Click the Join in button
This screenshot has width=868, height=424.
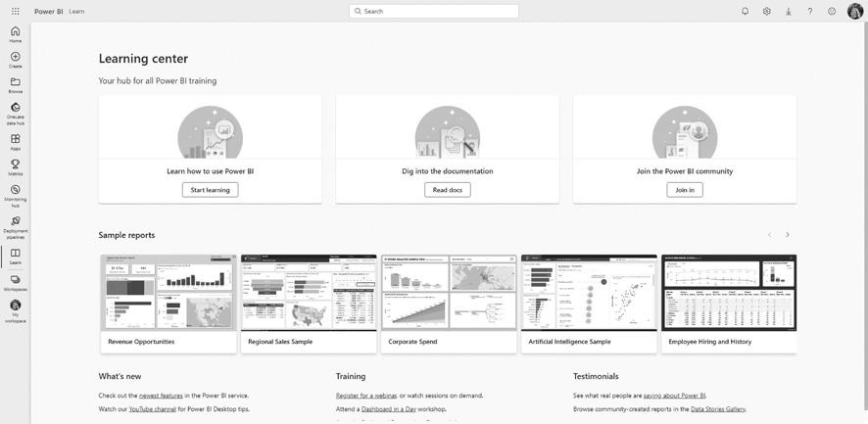point(685,190)
